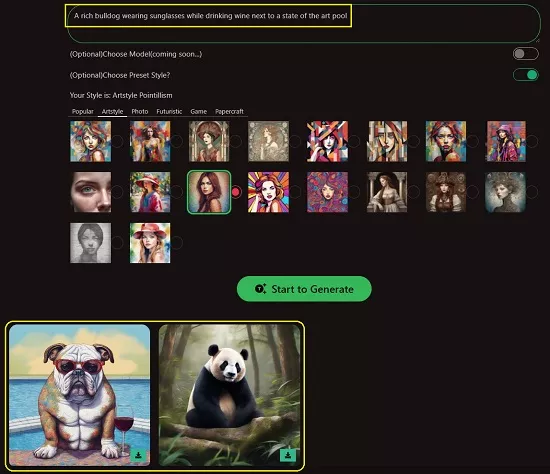Select the radio button for Pointillism style
This screenshot has width=550, height=474.
click(236, 192)
